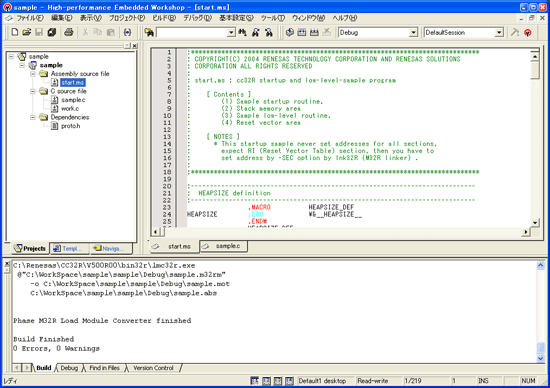Click the hammer tool icon beside DefaultSession
The image size is (550, 388).
click(515, 32)
